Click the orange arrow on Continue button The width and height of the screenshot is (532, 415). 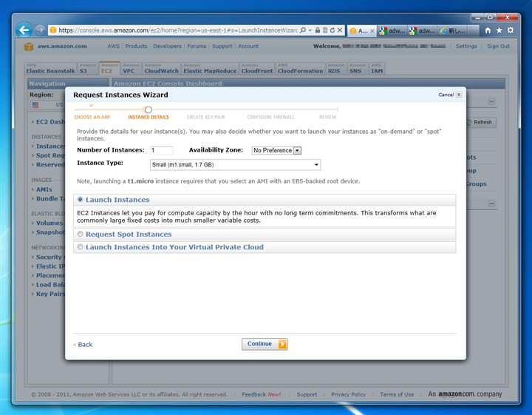click(x=282, y=345)
